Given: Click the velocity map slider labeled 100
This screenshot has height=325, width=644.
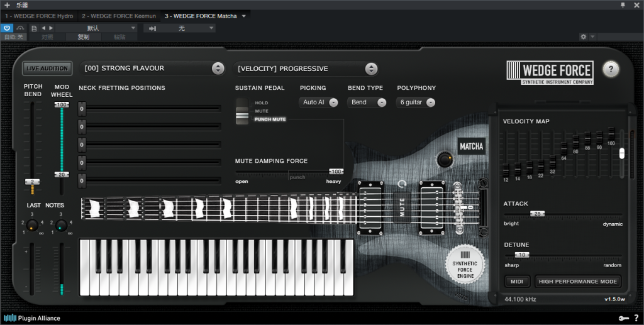Looking at the screenshot, I should pyautogui.click(x=611, y=134).
